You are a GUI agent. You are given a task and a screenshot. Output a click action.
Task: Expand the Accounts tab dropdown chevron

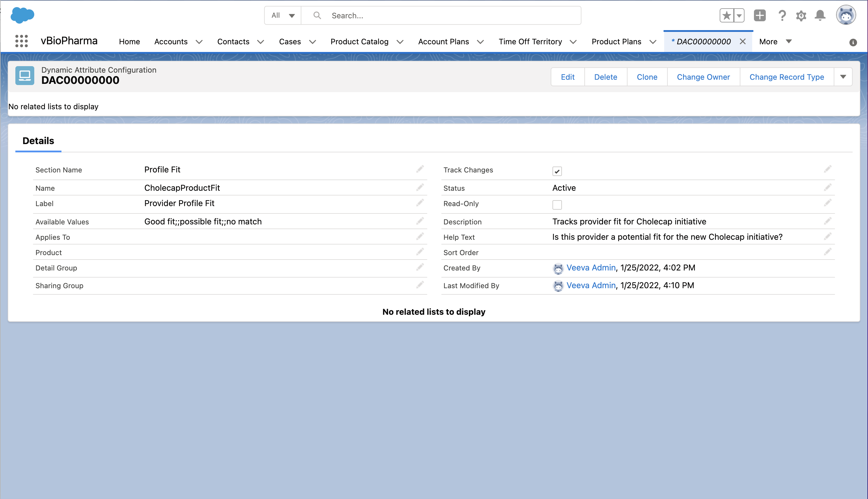coord(199,42)
